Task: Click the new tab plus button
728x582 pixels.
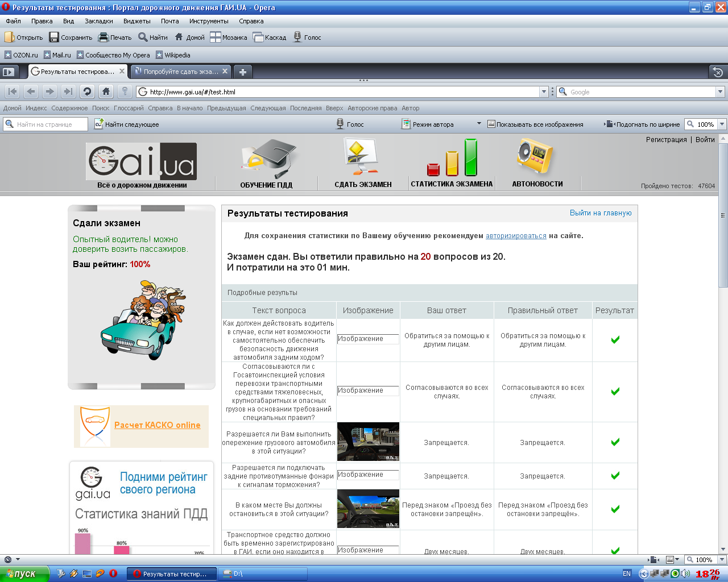Action: pyautogui.click(x=243, y=72)
